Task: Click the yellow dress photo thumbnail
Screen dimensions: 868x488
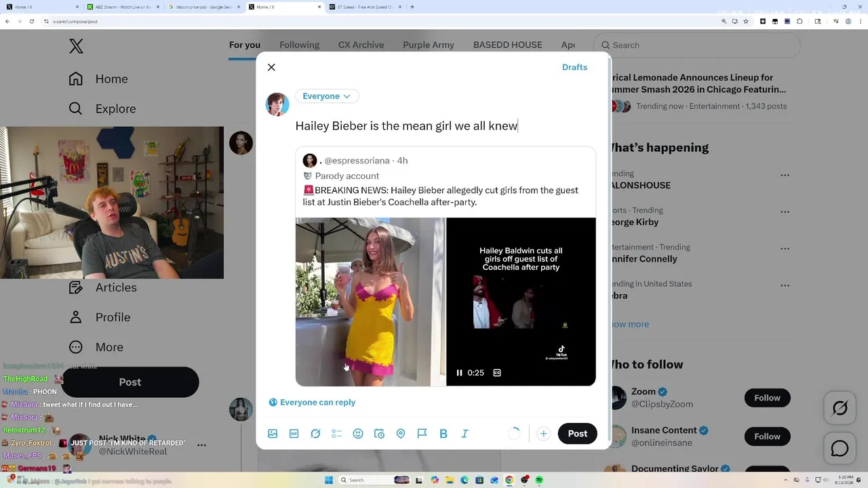Action: (370, 302)
